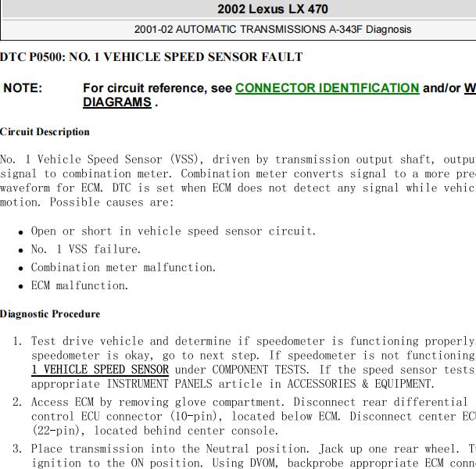Click '(22-pin), located behind center console' line

(x=155, y=431)
